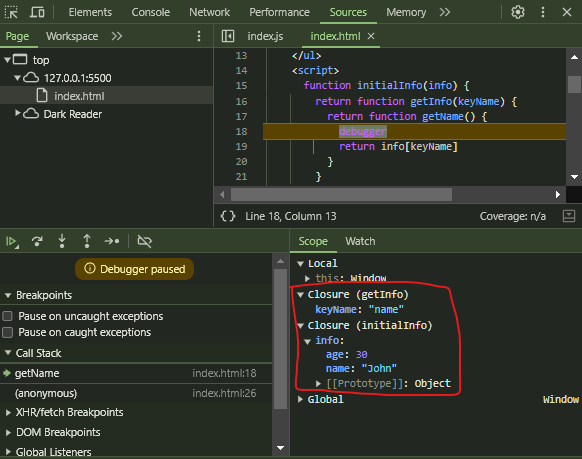
Task: Click the Step over function icon
Action: click(37, 241)
